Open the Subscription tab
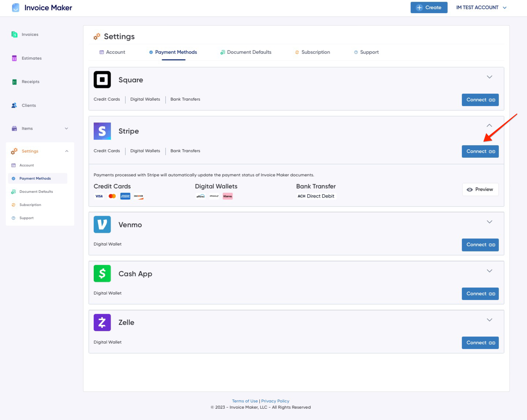 tap(313, 52)
